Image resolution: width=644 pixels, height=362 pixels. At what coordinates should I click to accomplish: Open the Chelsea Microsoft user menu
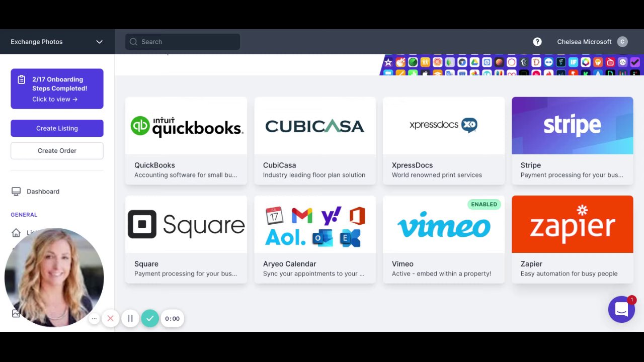click(592, 42)
